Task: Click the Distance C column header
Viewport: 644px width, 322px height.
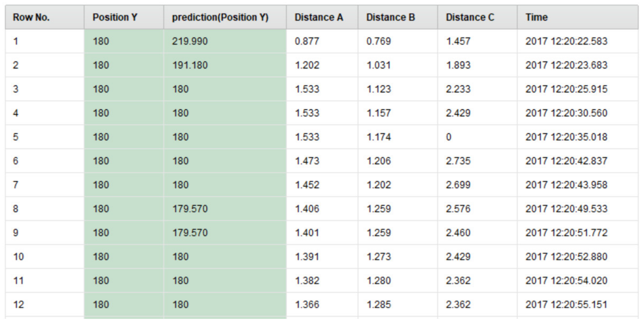Action: coord(477,17)
